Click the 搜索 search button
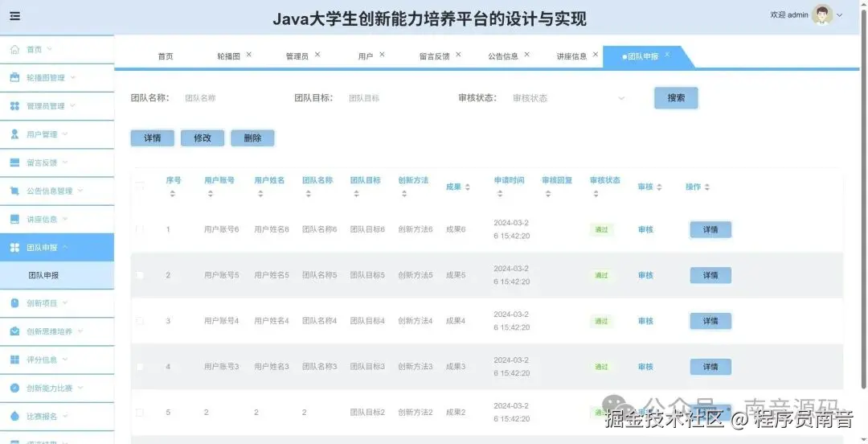Screen dimensions: 868x444 tap(676, 97)
